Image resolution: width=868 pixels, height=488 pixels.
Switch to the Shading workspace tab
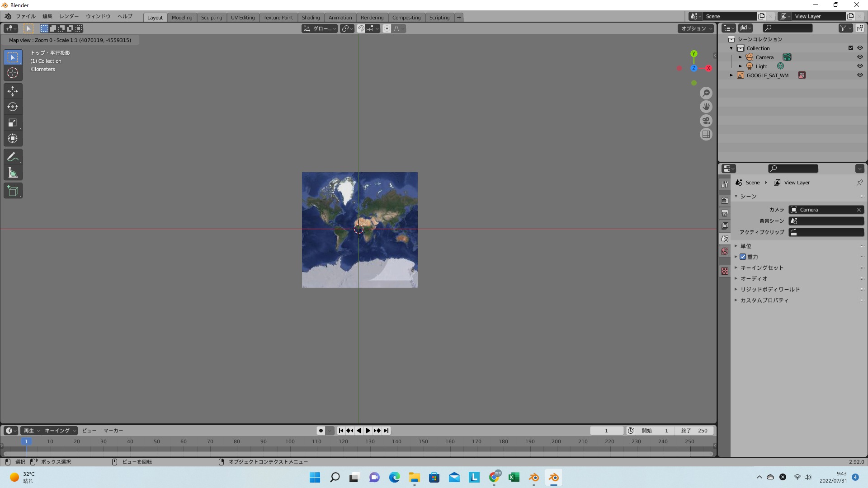[311, 18]
